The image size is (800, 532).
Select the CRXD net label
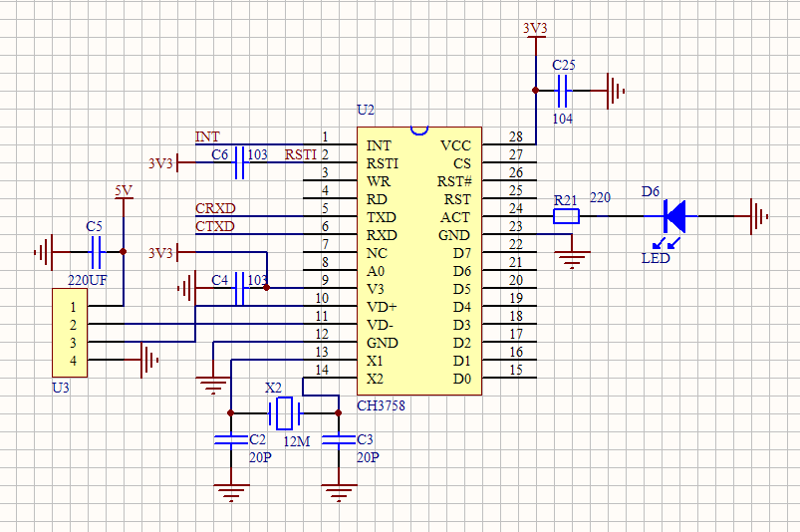pos(215,208)
